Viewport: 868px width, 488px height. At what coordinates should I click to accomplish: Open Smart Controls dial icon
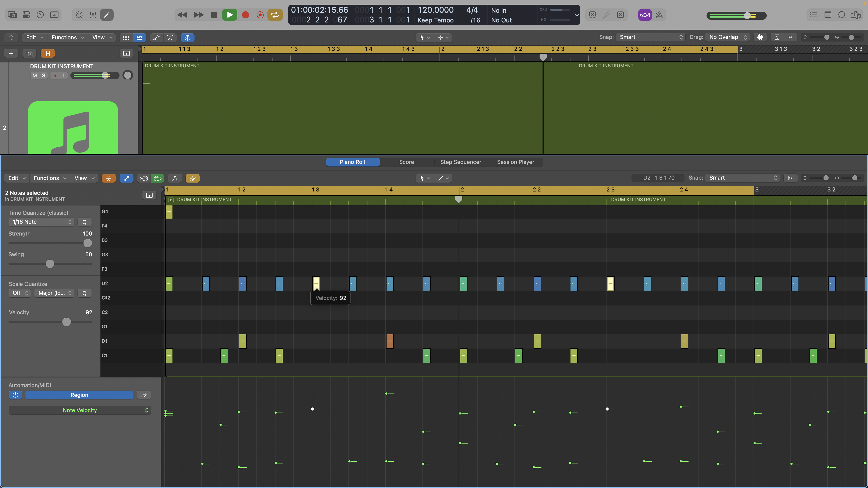pos(79,15)
